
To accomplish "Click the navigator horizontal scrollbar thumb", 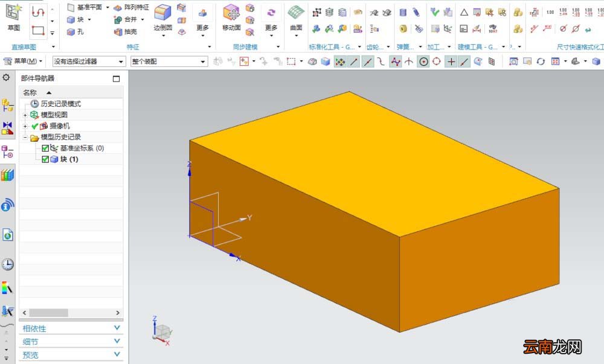I will 48,313.
